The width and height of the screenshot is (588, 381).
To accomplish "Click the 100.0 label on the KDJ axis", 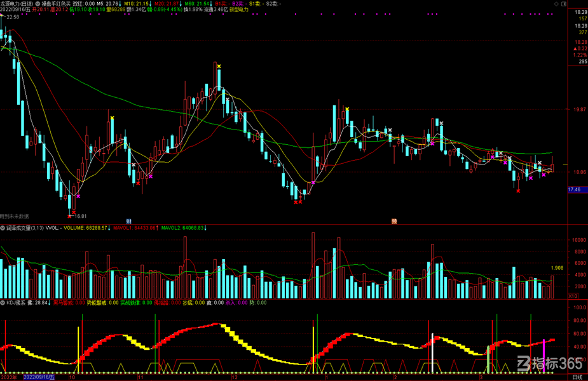I will (x=580, y=307).
